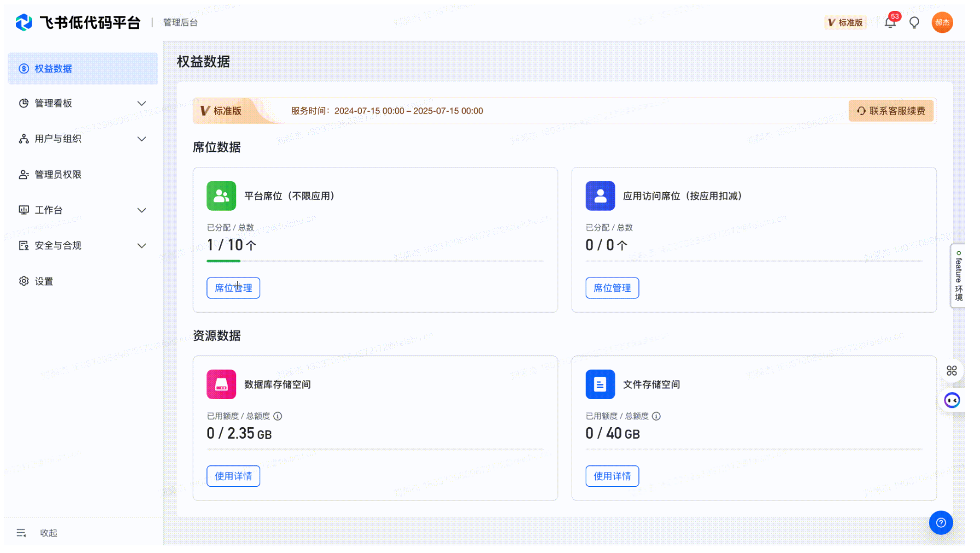Open the feature 环境 side tab

coord(958,276)
